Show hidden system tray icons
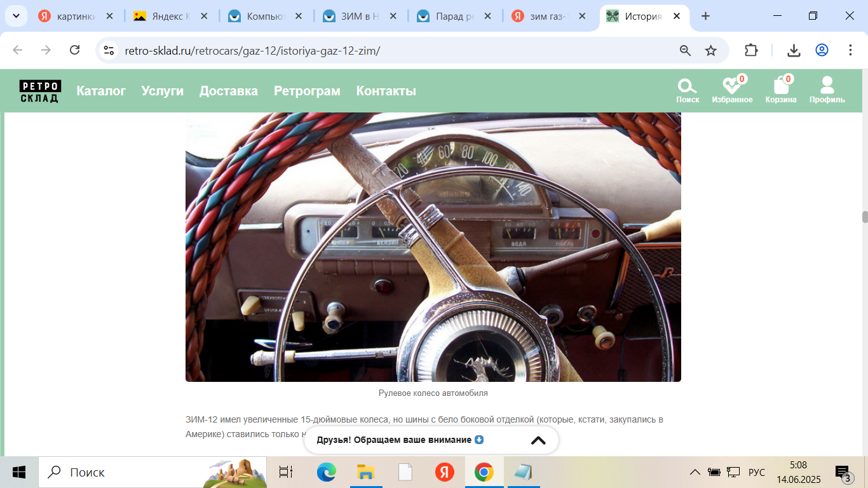This screenshot has width=868, height=488. pyautogui.click(x=695, y=472)
